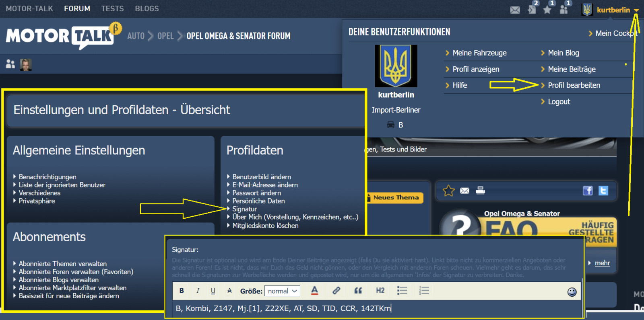Screen dimensions: 644x320
Task: Print the page using printer icon
Action: (x=480, y=191)
